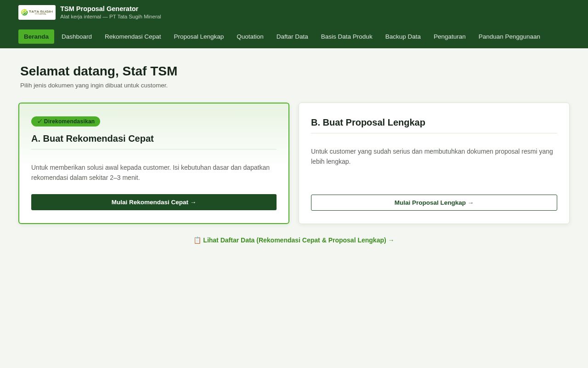This screenshot has height=368, width=588.
Task: Open Lihat Daftar Data link
Action: pyautogui.click(x=294, y=240)
